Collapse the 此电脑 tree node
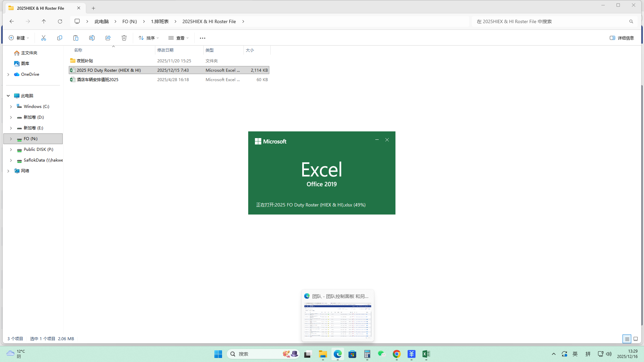Viewport: 644px width, 362px height. [x=8, y=96]
